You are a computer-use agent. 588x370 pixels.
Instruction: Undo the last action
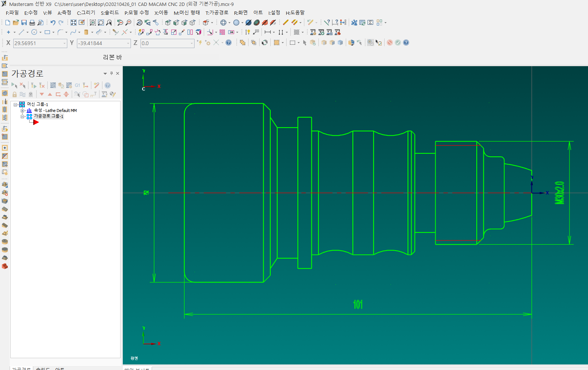click(x=53, y=23)
